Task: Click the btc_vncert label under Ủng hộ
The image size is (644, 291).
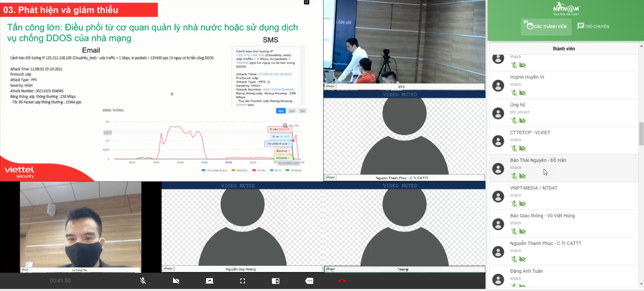Action: 520,112
